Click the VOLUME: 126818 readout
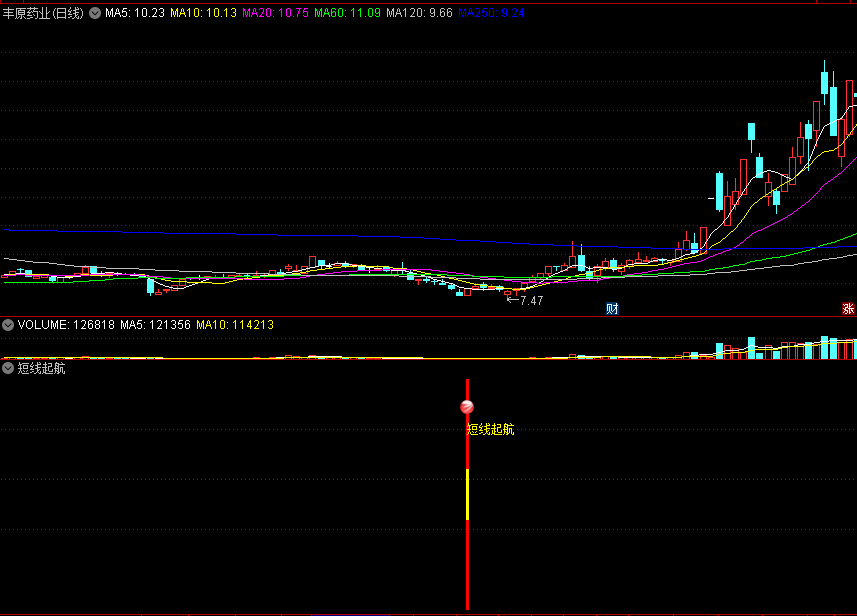The width and height of the screenshot is (857, 616). (66, 325)
